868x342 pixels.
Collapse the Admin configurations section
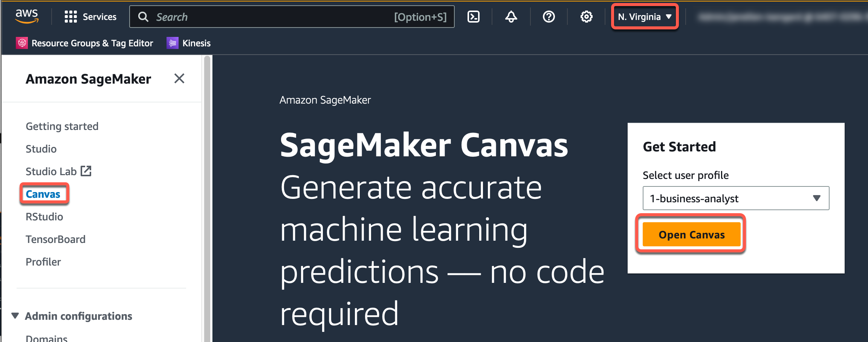[15, 316]
